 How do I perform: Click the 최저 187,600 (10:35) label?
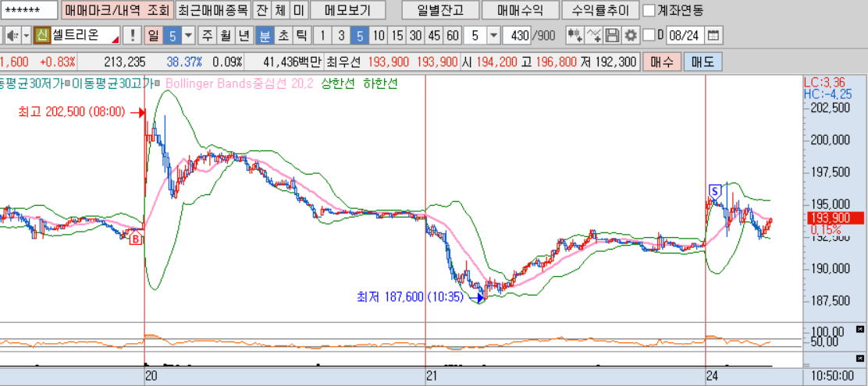411,297
